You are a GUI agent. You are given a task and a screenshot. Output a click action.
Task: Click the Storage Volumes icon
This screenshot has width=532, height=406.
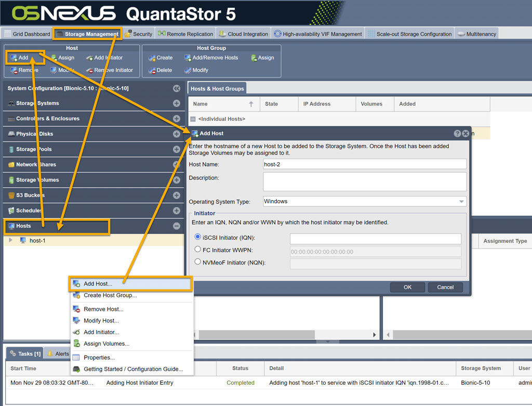click(11, 180)
